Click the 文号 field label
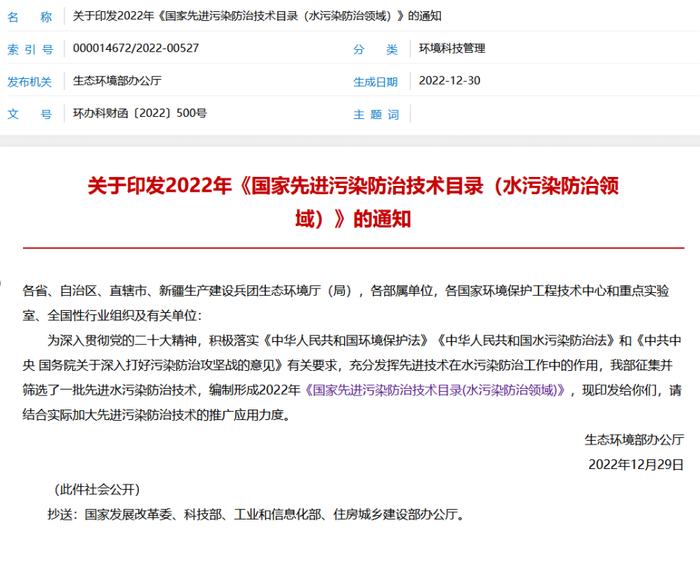Viewport: 700px width, 568px height. coord(29,114)
